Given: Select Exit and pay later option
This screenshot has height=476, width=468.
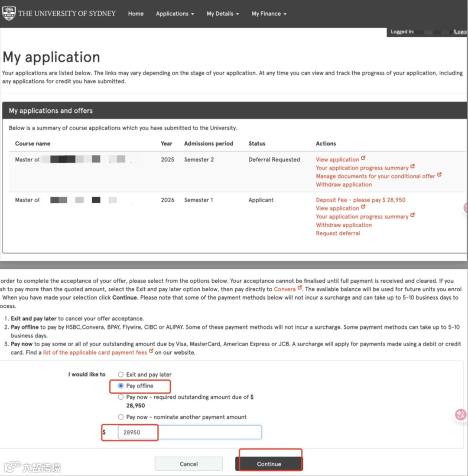Looking at the screenshot, I should [x=121, y=374].
